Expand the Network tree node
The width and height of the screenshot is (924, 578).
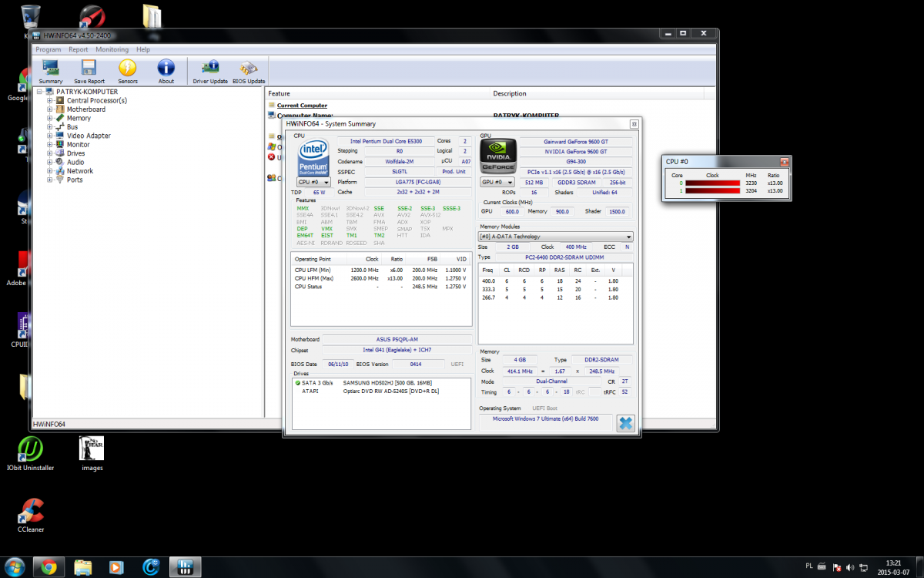(50, 171)
